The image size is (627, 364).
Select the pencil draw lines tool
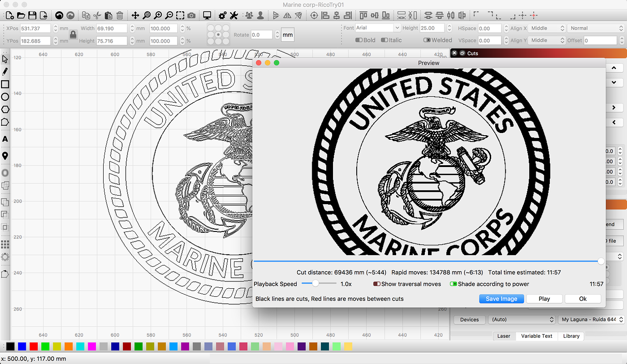[5, 72]
